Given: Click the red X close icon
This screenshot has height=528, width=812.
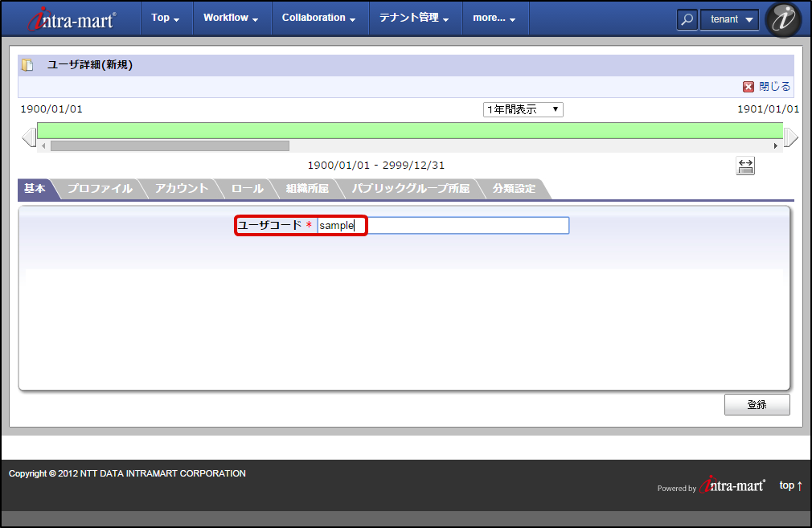Looking at the screenshot, I should click(x=748, y=87).
